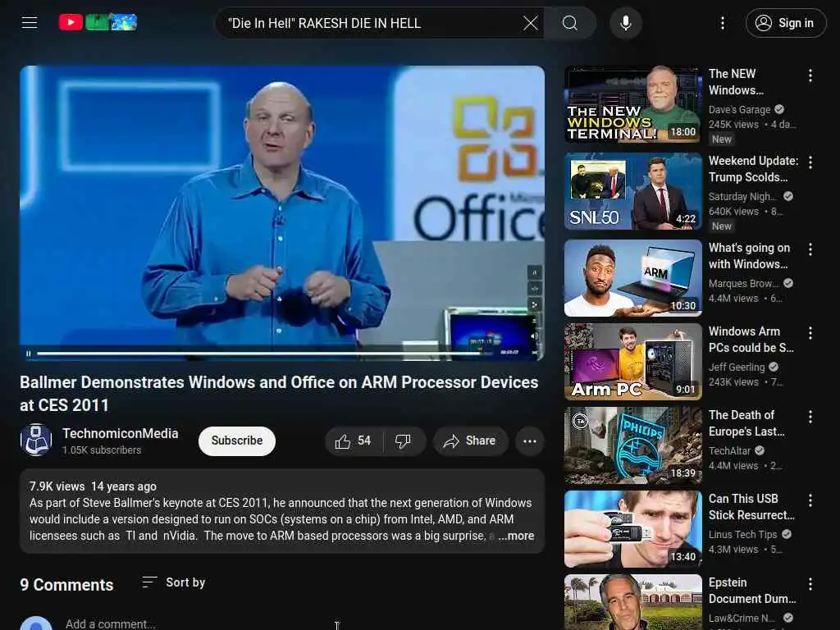Click channel name Saturday Nigh...
The width and height of the screenshot is (840, 630).
click(742, 197)
